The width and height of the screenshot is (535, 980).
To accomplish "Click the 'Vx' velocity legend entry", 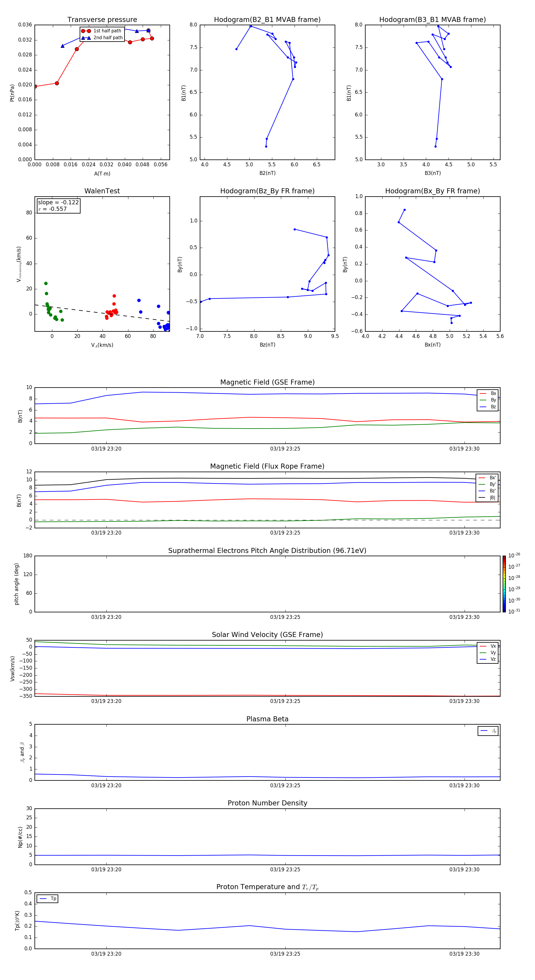I will [x=488, y=646].
